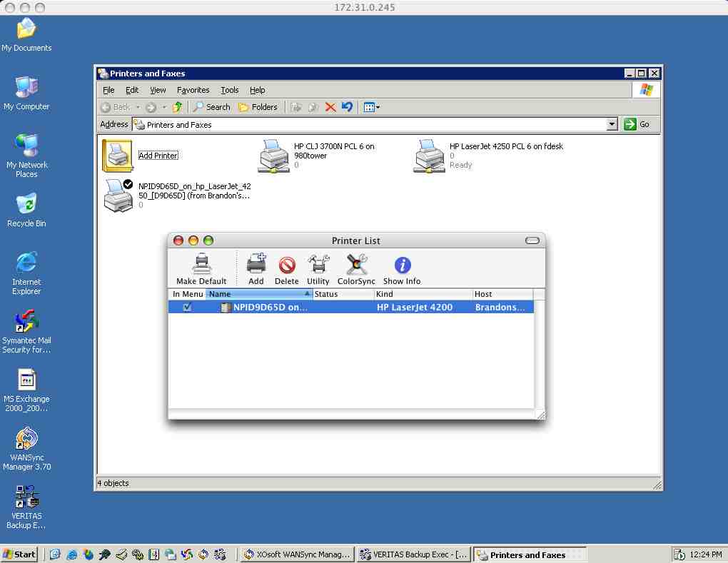Click the Add Printer icon
This screenshot has width=728, height=563.
point(118,156)
